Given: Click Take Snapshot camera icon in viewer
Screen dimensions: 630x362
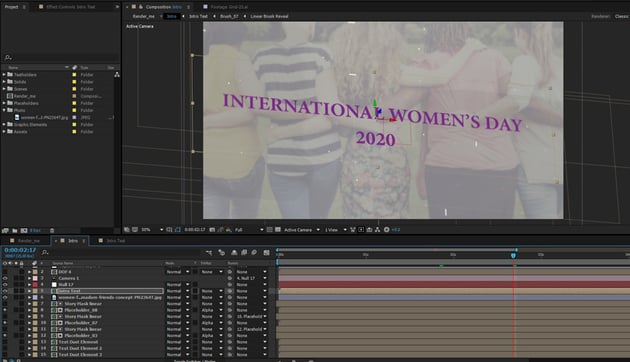Looking at the screenshot, I should pyautogui.click(x=212, y=230).
